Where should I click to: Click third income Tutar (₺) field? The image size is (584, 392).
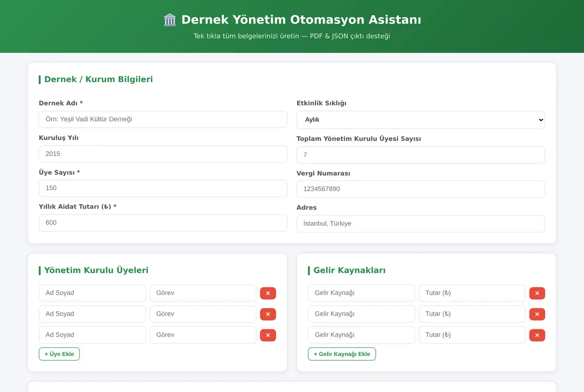pos(472,335)
